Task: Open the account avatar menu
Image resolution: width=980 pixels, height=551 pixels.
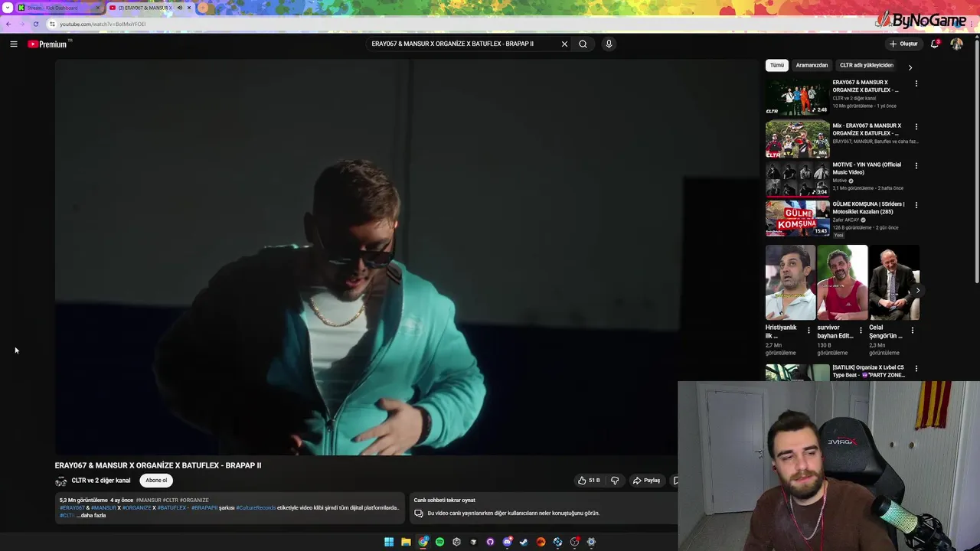Action: (956, 44)
